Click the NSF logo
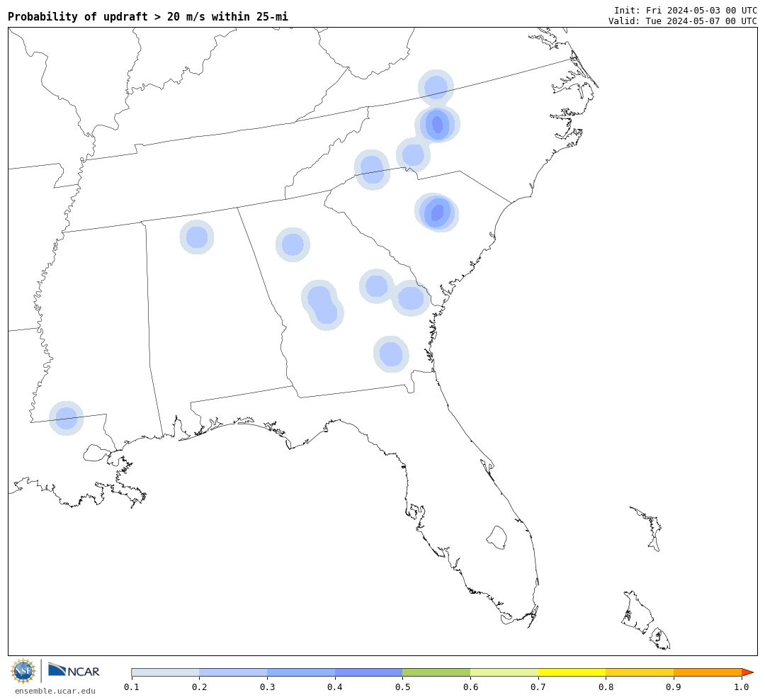Viewport: 765px width, 700px height. click(23, 671)
